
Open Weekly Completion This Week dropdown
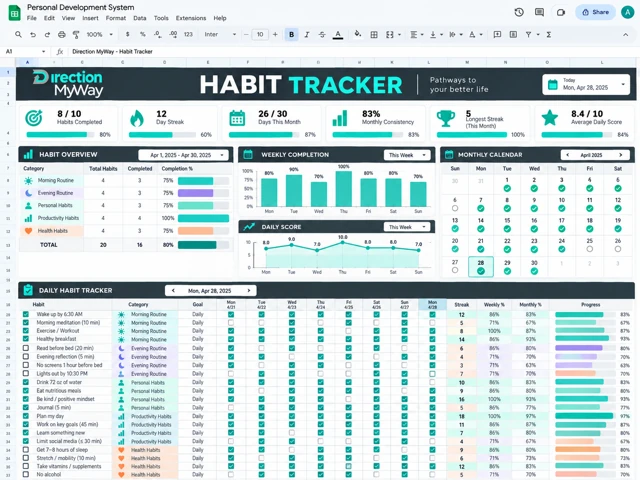407,155
